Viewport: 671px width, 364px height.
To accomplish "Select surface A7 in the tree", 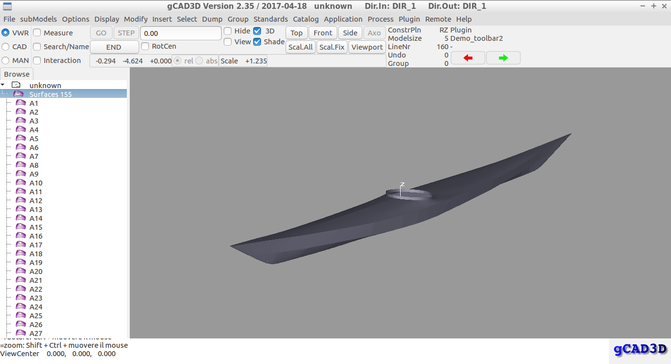I will pyautogui.click(x=34, y=156).
